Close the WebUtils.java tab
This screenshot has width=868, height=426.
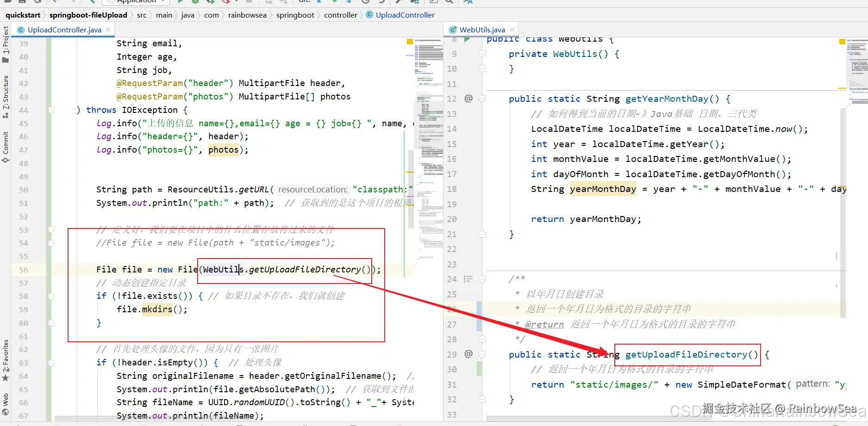512,30
